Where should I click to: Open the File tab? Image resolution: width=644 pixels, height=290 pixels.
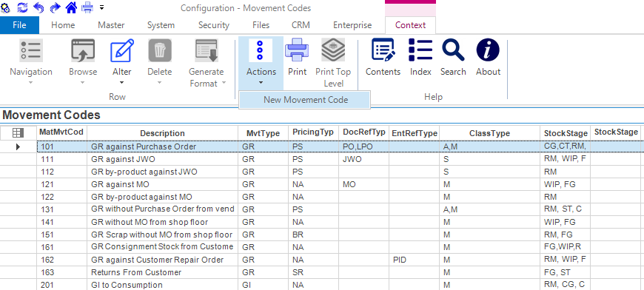(19, 25)
